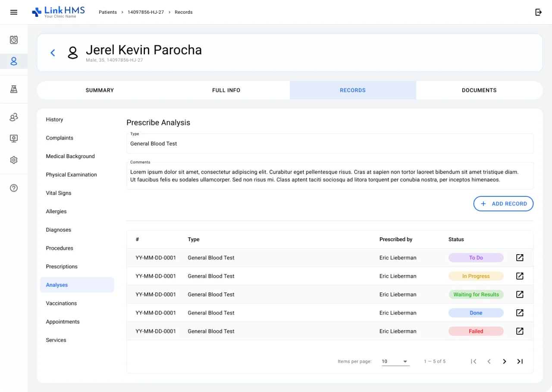
Task: Click the Type column header
Action: click(x=194, y=240)
